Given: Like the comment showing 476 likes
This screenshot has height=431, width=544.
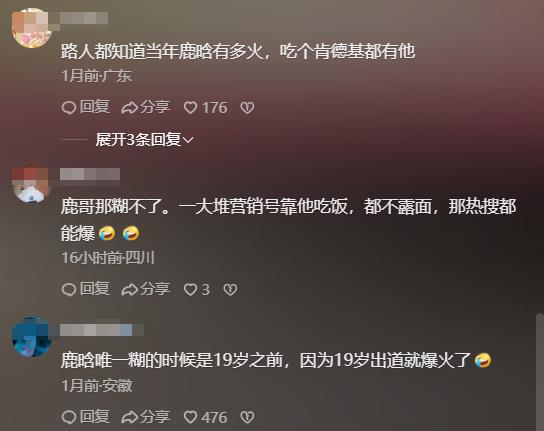Looking at the screenshot, I should (205, 417).
